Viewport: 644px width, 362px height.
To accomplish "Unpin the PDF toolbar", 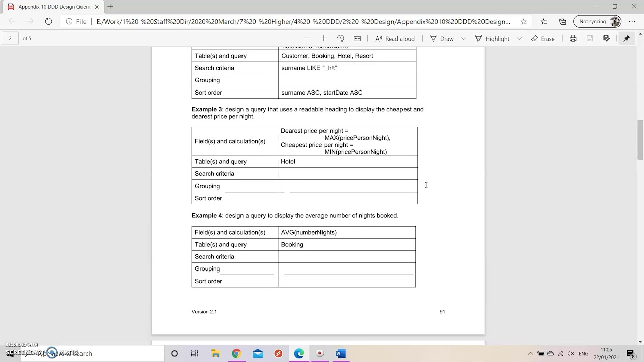I will point(627,39).
